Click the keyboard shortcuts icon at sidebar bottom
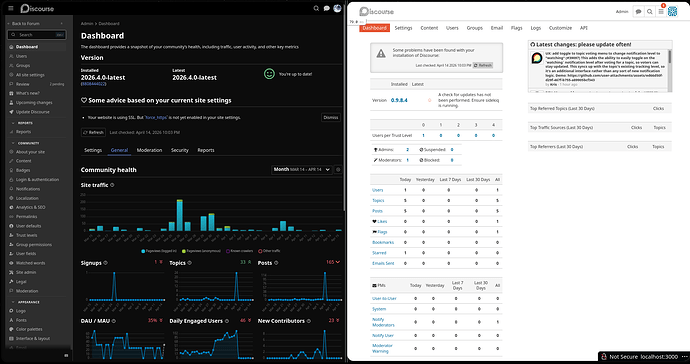The height and width of the screenshot is (364, 690). [x=66, y=355]
